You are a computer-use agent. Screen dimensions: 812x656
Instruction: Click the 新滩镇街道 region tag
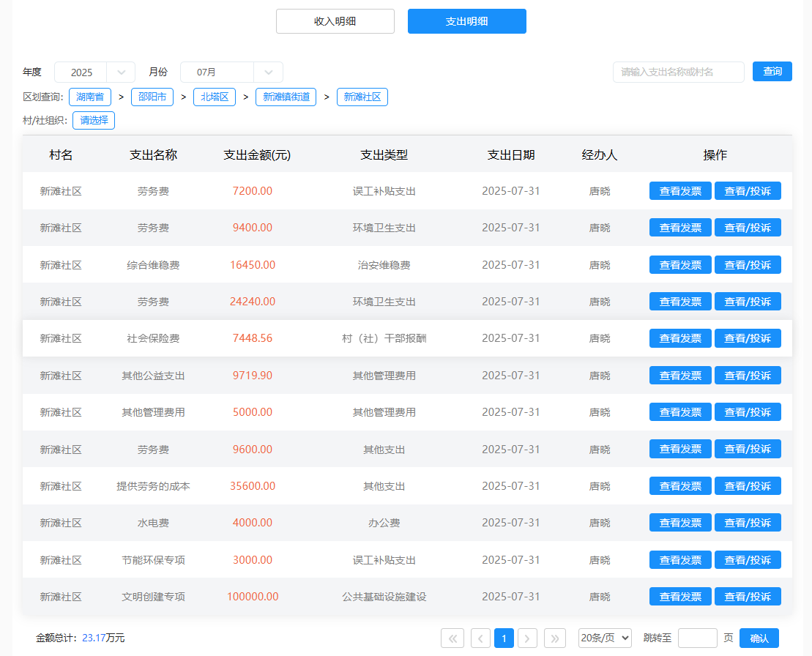tap(286, 97)
